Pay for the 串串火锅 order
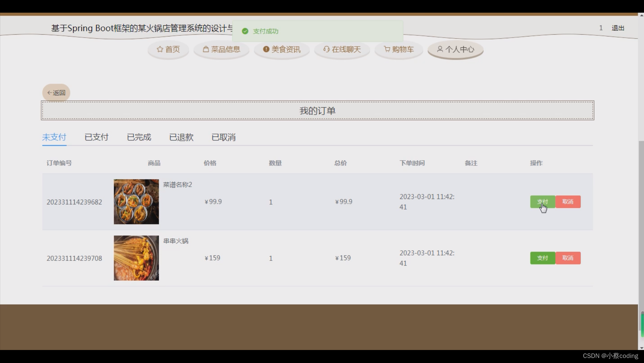This screenshot has width=644, height=363. tap(543, 258)
